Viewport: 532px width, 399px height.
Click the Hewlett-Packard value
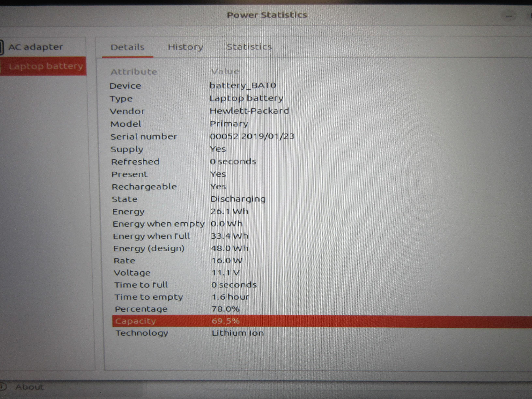[249, 111]
